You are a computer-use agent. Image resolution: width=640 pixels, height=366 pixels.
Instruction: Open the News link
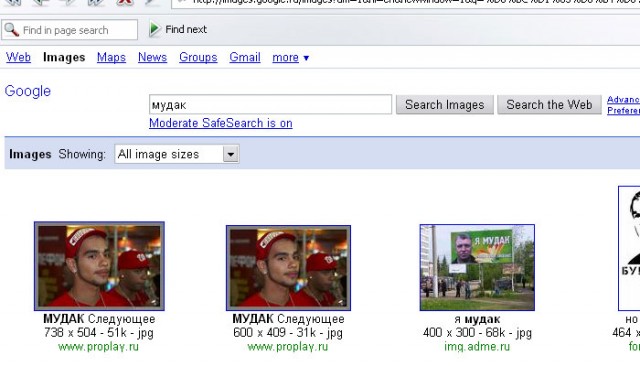click(x=152, y=57)
